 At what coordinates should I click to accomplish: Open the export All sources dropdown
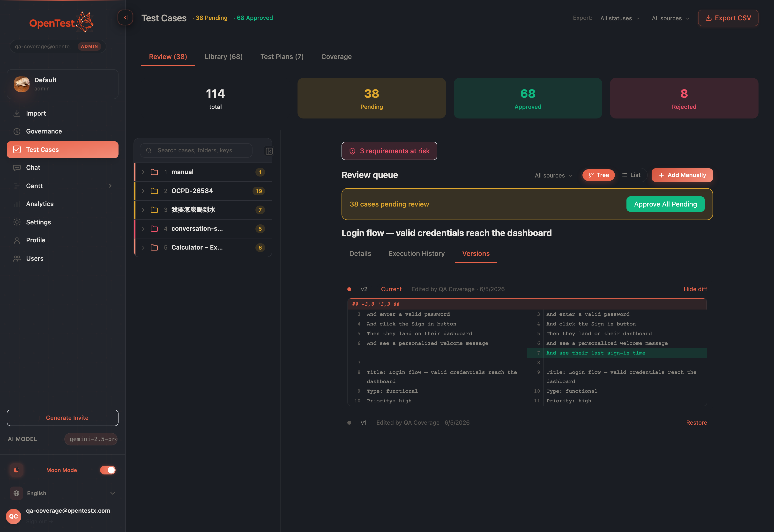coord(670,18)
